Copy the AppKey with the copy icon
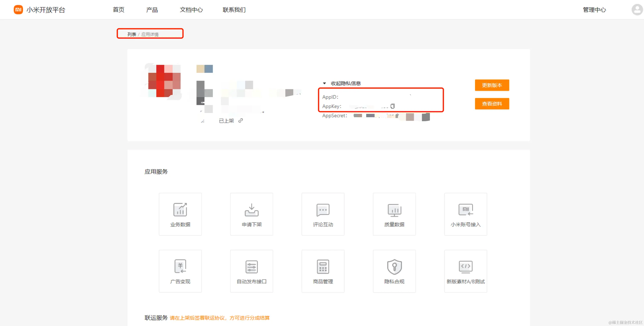Screen dimensions: 644x326 click(392, 106)
